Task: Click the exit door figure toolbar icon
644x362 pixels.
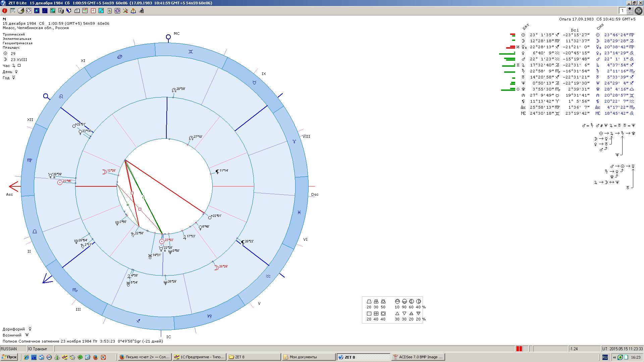Action: (x=141, y=11)
